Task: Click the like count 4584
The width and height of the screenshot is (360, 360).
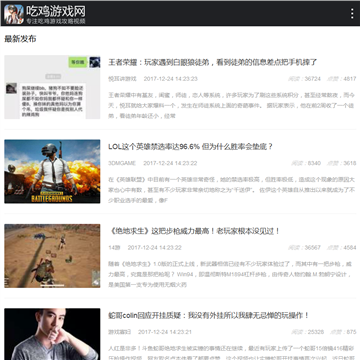Action: pos(350,248)
